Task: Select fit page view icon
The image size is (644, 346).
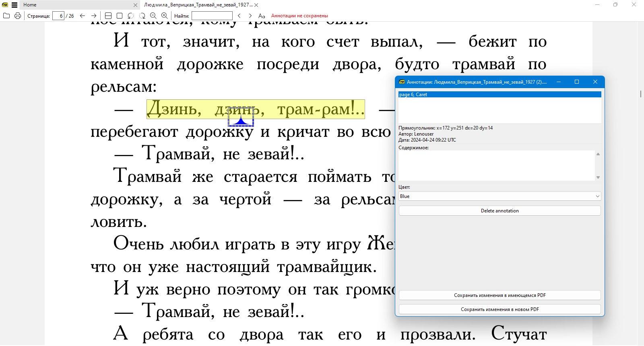Action: [x=119, y=16]
